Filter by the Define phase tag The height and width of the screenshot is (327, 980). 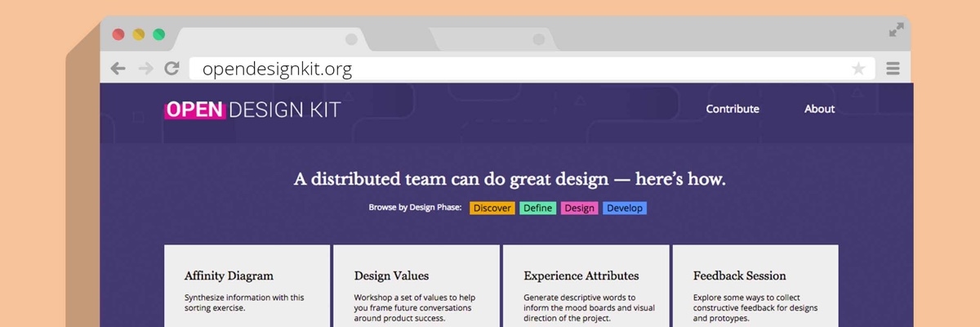pos(538,208)
